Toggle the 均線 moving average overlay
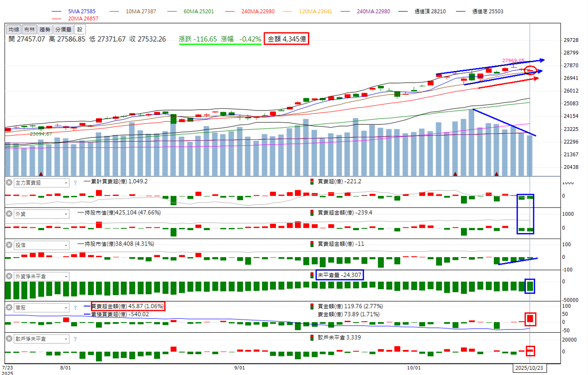The width and height of the screenshot is (588, 375). tap(14, 29)
